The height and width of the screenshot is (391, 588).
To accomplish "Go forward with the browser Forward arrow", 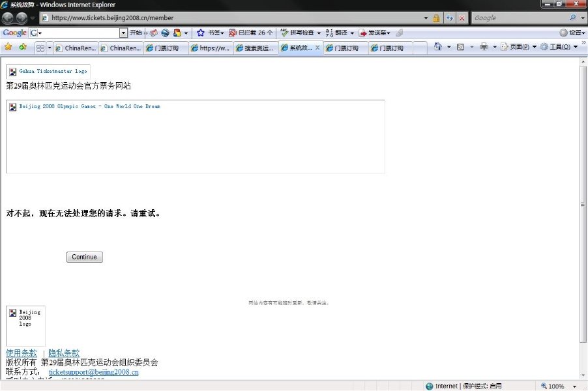I will coord(22,18).
